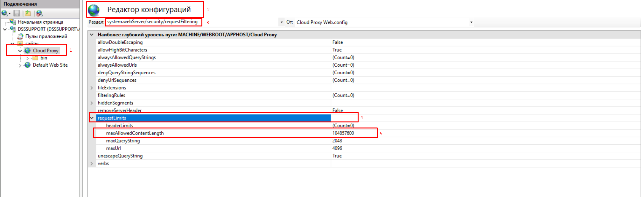Screen dimensions: 644x197
Task: Select the Cloud Proxy site label
Action: pyautogui.click(x=45, y=51)
